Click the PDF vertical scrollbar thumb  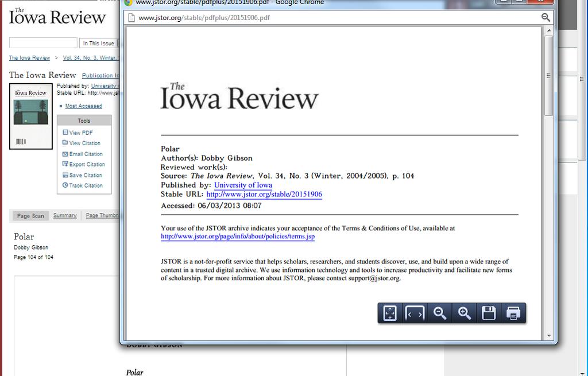(548, 76)
